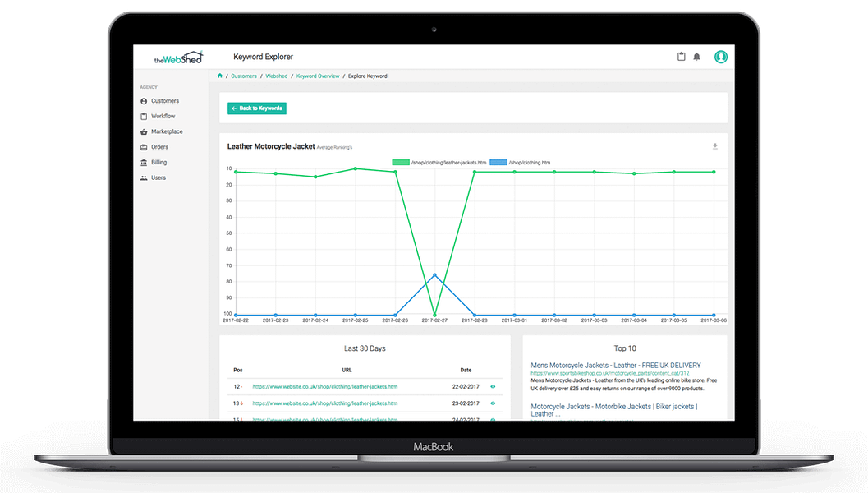Open Billing in sidebar menu

point(158,163)
